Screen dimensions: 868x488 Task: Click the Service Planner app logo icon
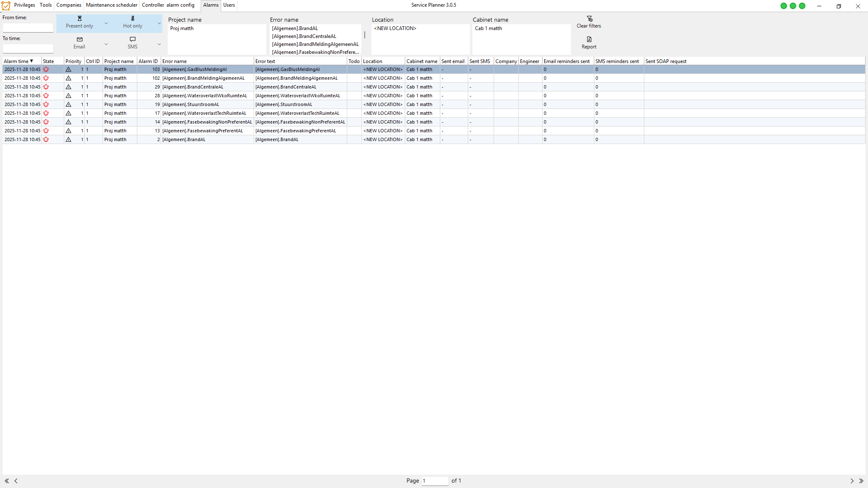coord(6,5)
